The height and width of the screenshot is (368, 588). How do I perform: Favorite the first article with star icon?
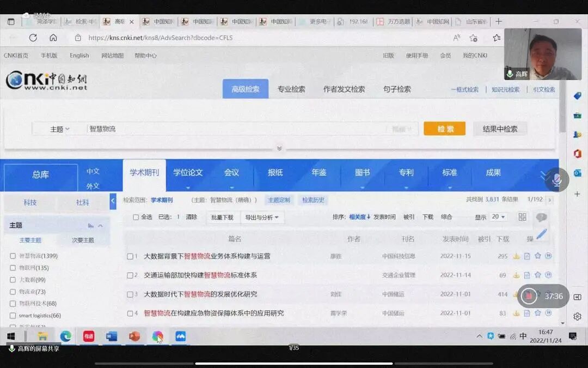pyautogui.click(x=538, y=256)
